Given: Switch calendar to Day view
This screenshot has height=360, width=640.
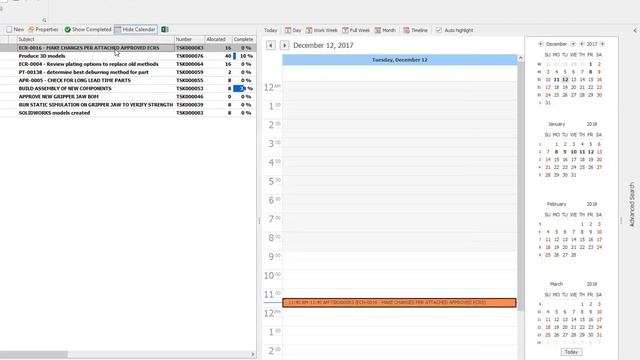Looking at the screenshot, I should click(293, 30).
